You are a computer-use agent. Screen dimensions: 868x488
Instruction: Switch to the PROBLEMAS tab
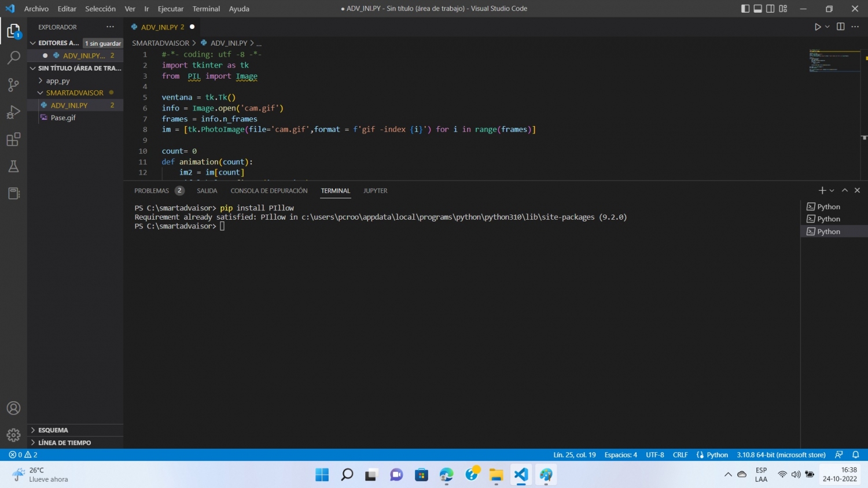[x=152, y=191]
